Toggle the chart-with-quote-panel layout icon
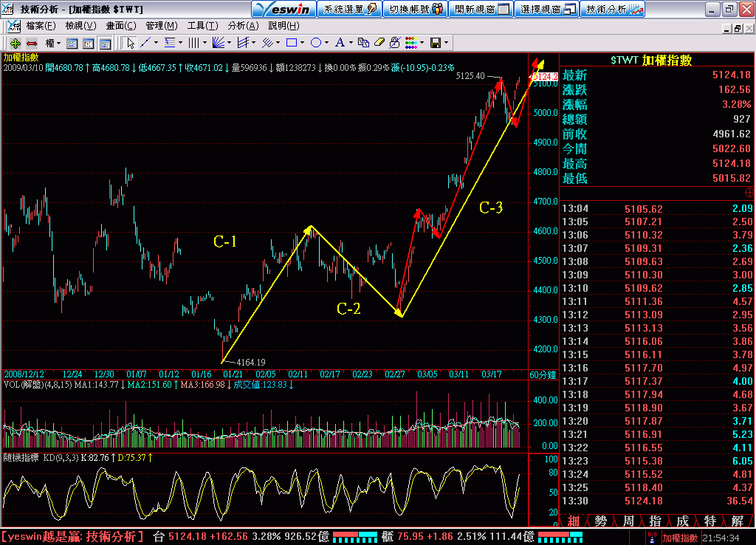The width and height of the screenshot is (756, 545). [105, 44]
